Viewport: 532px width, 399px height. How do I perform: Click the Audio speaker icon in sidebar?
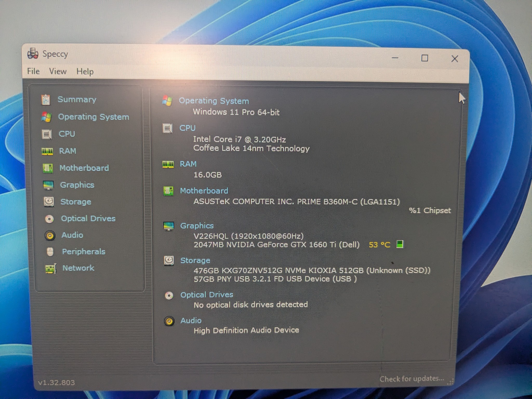(50, 236)
